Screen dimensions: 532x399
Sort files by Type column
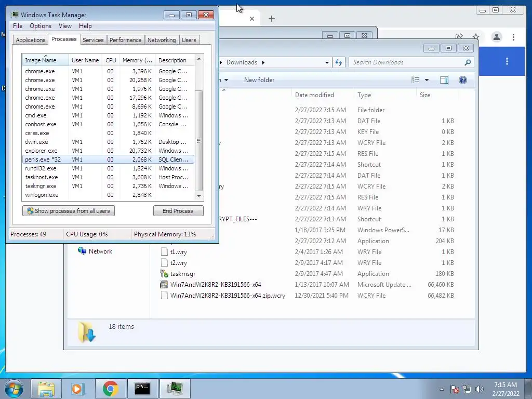click(x=385, y=95)
